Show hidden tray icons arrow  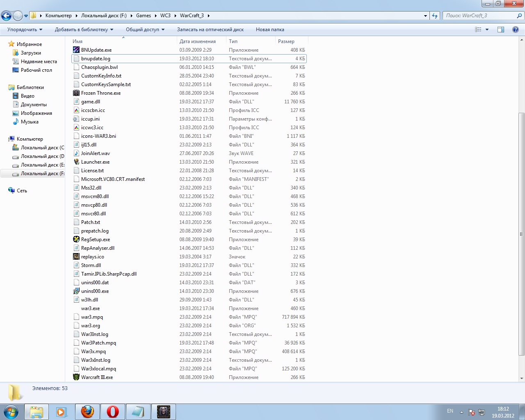[x=461, y=412]
